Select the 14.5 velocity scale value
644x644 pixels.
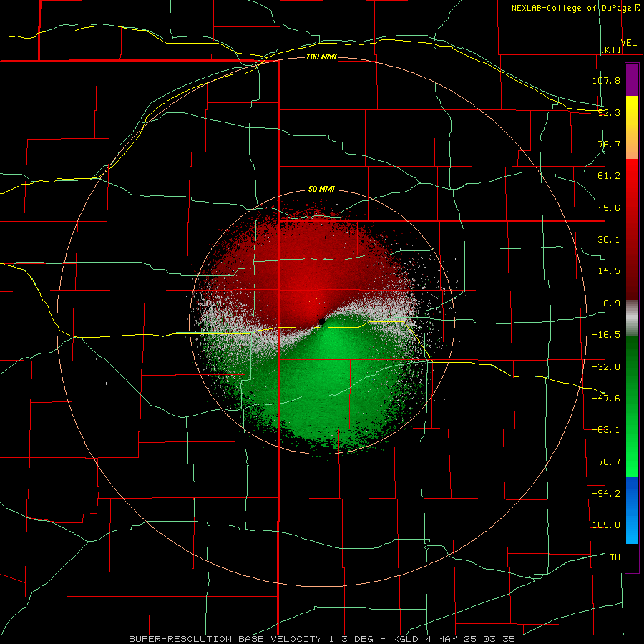[609, 271]
